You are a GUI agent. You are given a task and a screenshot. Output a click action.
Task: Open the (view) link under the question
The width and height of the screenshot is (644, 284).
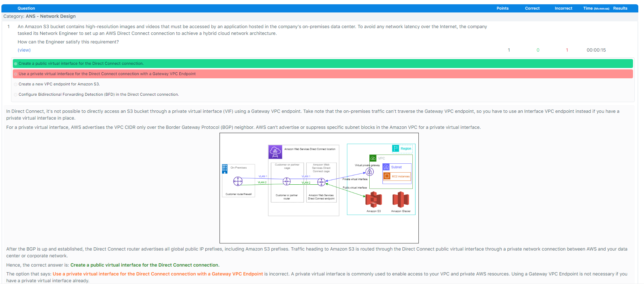[24, 50]
